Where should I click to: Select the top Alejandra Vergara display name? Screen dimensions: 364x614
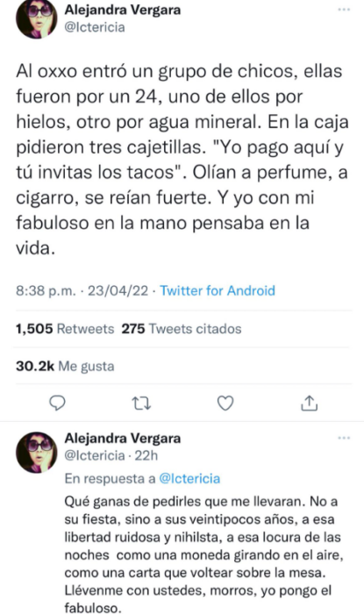click(123, 10)
